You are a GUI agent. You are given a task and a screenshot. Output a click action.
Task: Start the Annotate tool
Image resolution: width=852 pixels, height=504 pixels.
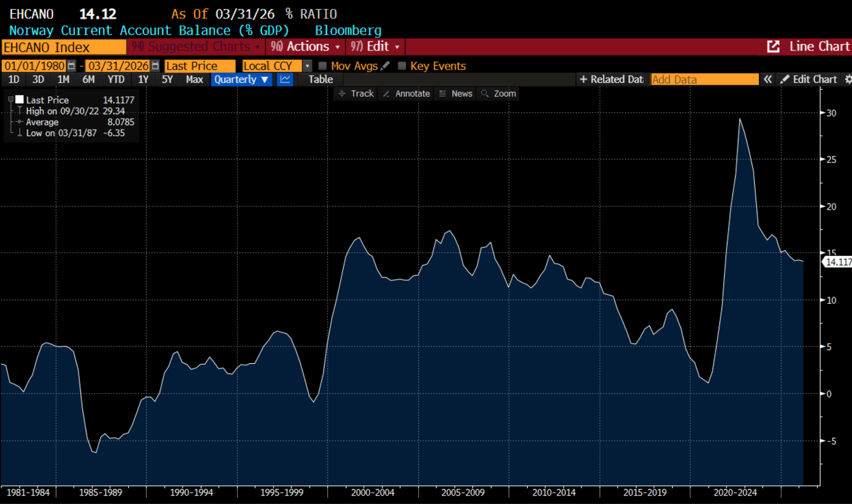tap(406, 94)
